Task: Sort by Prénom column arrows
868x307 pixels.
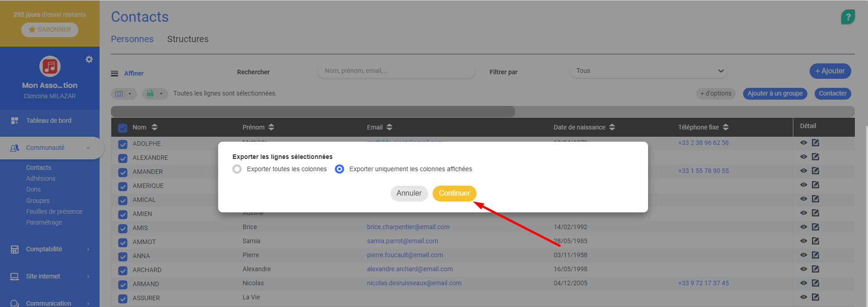Action: pos(271,127)
